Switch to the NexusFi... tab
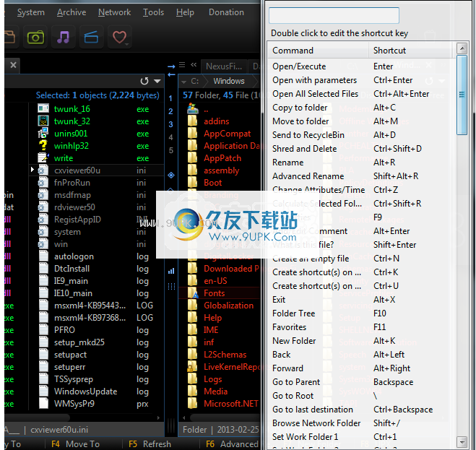The width and height of the screenshot is (476, 450). click(224, 66)
